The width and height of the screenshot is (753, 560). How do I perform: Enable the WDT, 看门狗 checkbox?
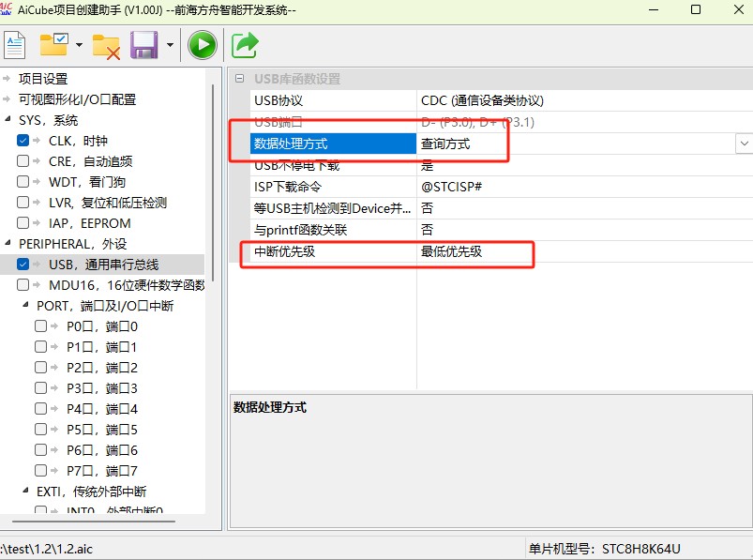click(x=23, y=182)
